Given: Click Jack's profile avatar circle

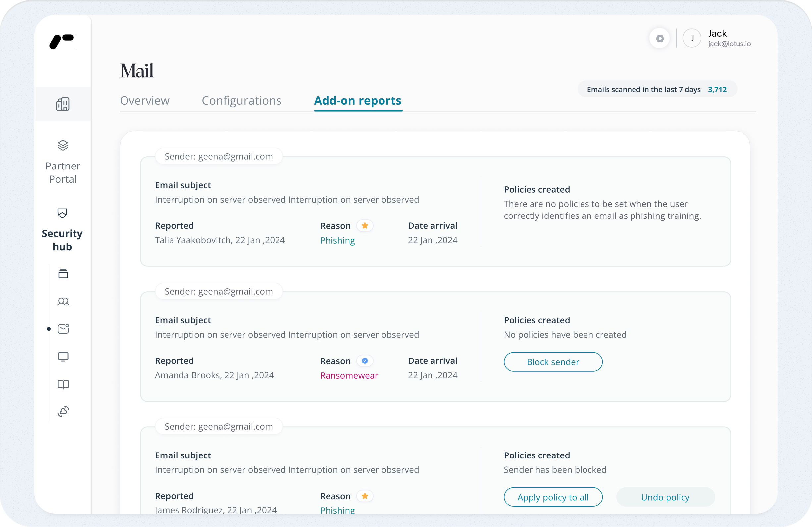Looking at the screenshot, I should click(691, 38).
